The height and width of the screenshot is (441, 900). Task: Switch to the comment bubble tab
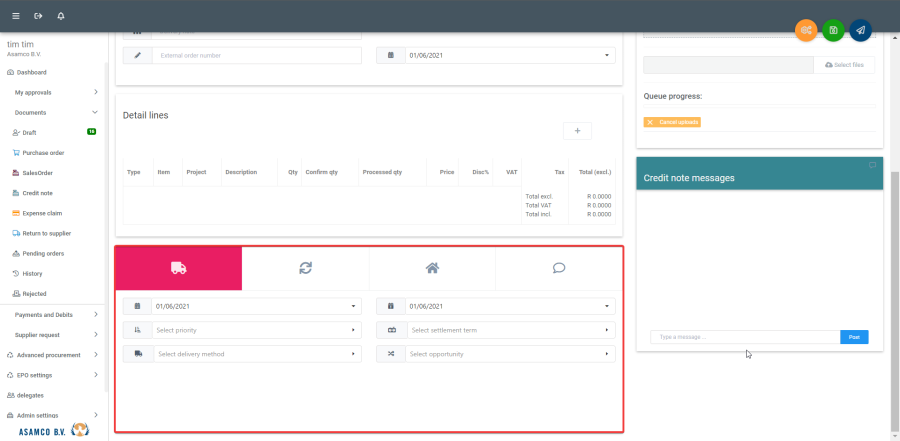(x=559, y=268)
